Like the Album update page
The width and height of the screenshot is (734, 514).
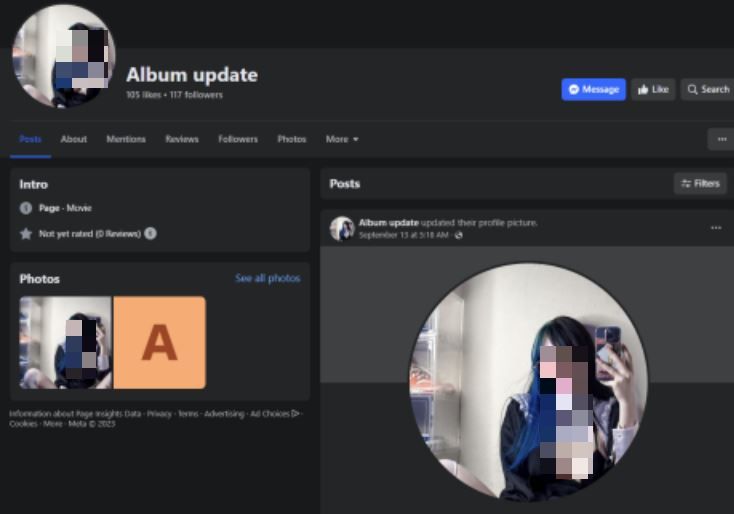(x=652, y=90)
